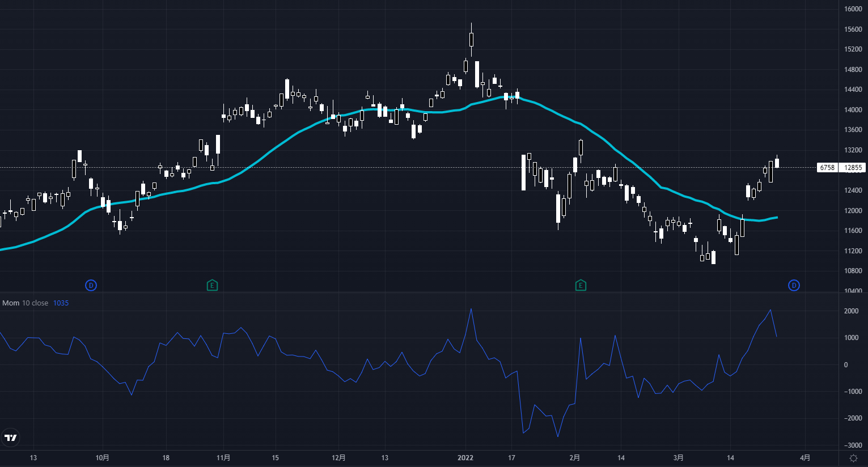
Task: Click the -3000 label on momentum axis
Action: pos(851,445)
